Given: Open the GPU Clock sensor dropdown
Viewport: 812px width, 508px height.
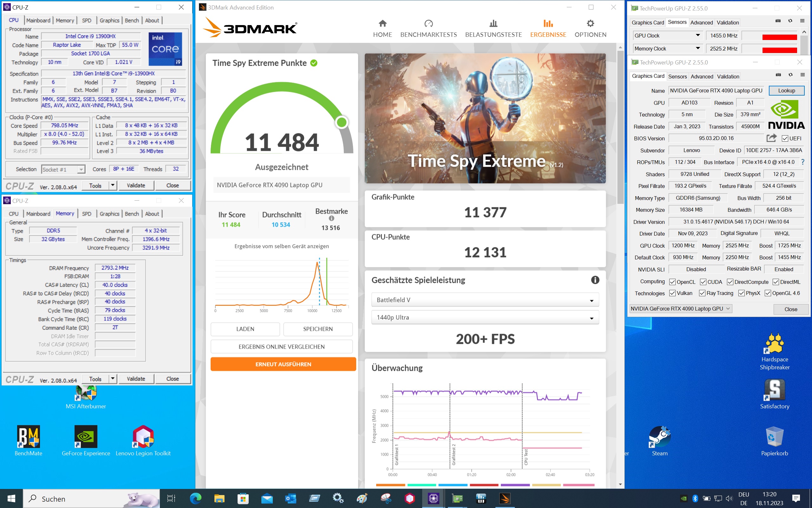Looking at the screenshot, I should (667, 35).
